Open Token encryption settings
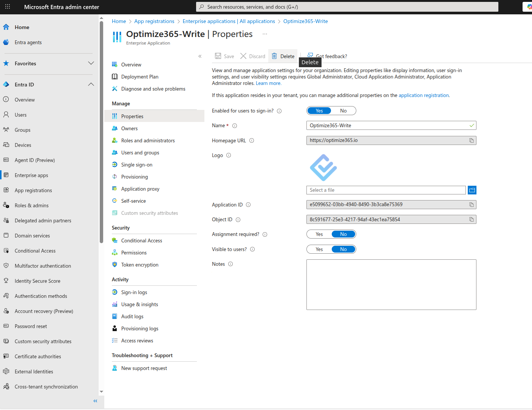This screenshot has width=532, height=410. (139, 264)
